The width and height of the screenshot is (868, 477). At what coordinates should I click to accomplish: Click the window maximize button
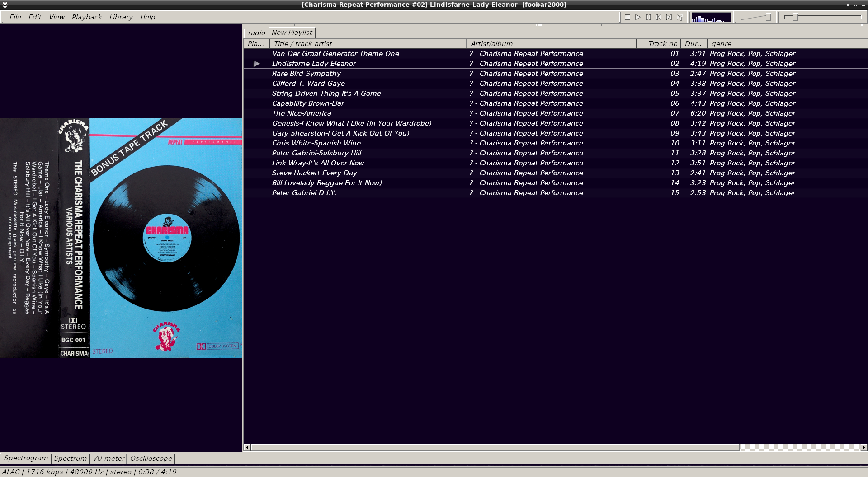[x=856, y=5]
